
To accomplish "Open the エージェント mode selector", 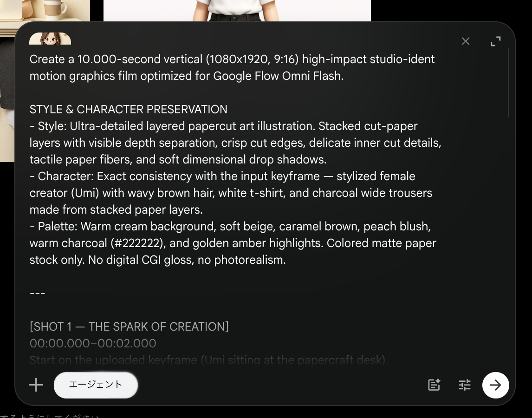I will click(x=96, y=385).
